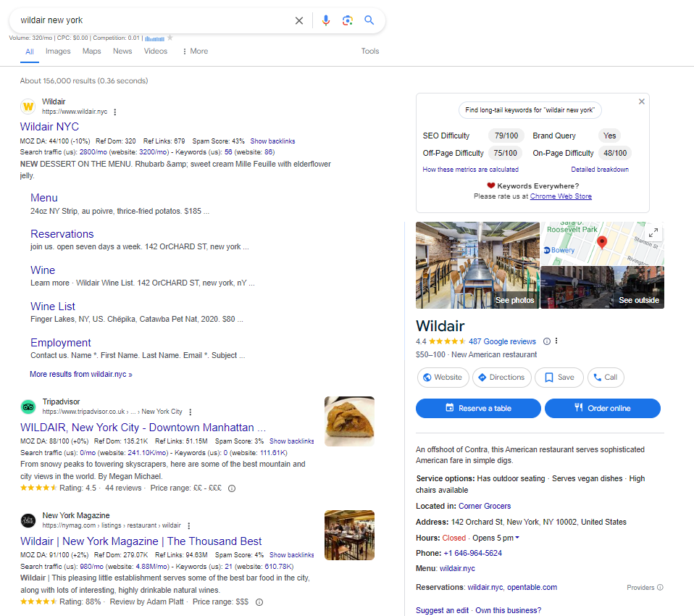694x616 pixels.
Task: Switch to the News tab
Action: pyautogui.click(x=122, y=51)
